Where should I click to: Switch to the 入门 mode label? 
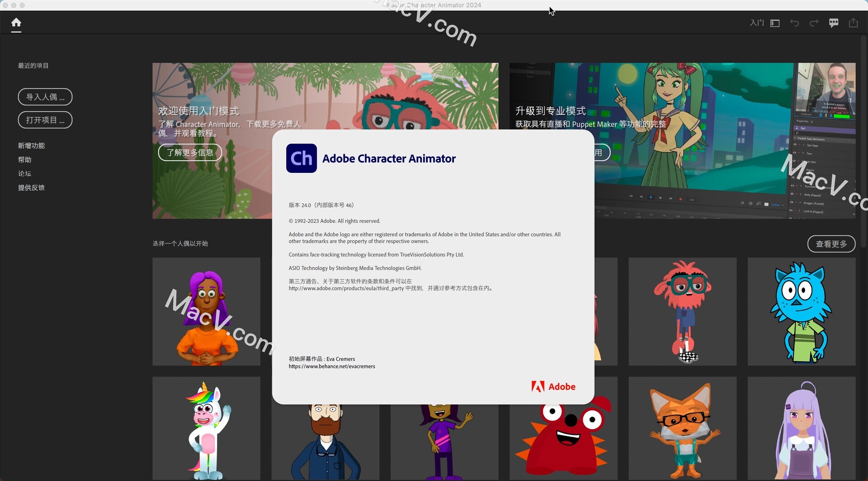pyautogui.click(x=757, y=23)
